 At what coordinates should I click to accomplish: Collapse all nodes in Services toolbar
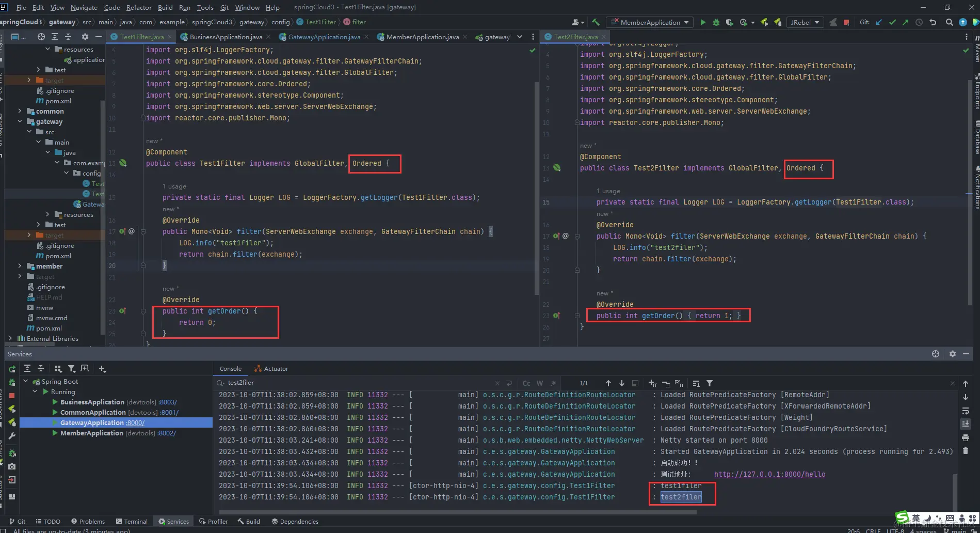click(41, 369)
